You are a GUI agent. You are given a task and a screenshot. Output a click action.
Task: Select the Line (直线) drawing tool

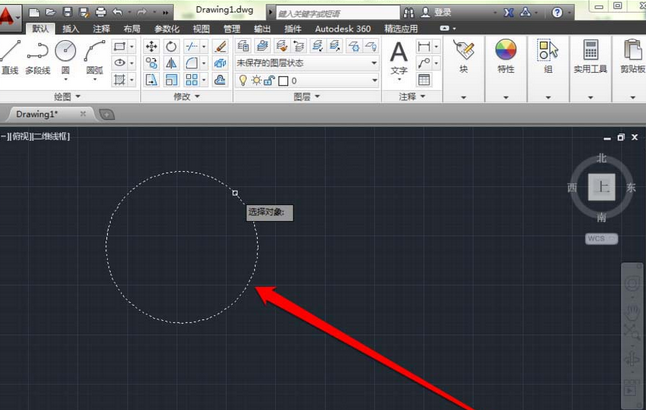click(x=10, y=54)
